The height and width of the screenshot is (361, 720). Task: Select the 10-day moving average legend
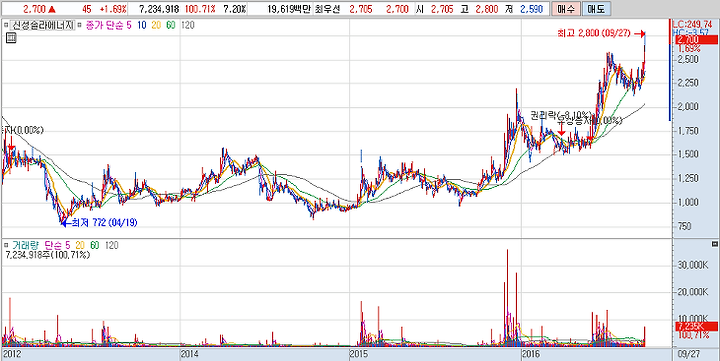click(142, 26)
